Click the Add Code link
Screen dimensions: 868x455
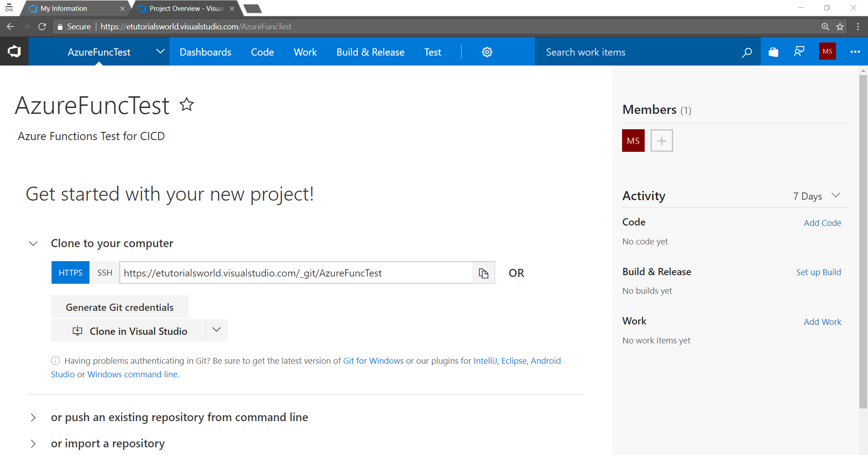(x=822, y=223)
